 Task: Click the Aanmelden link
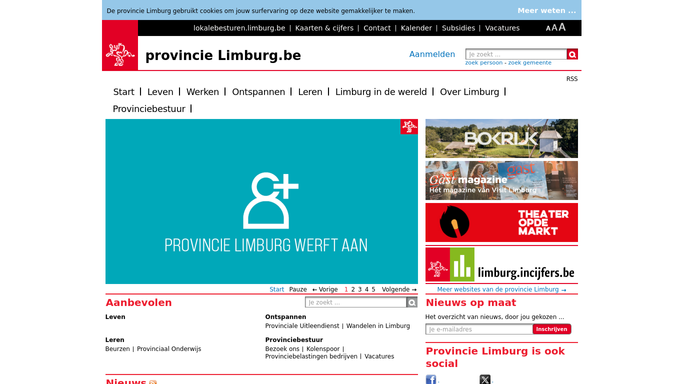click(x=432, y=54)
